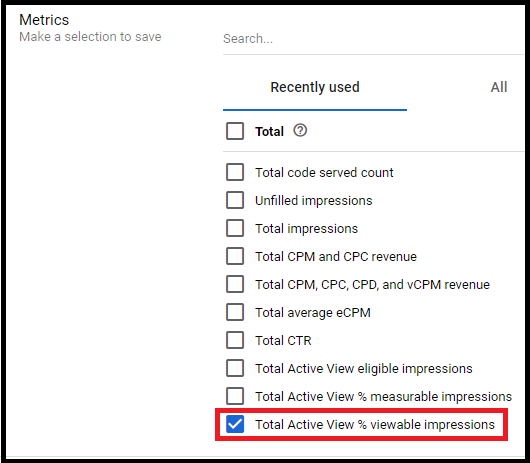Click the Total impressions label text
Viewport: 530px width, 463px height.
306,229
